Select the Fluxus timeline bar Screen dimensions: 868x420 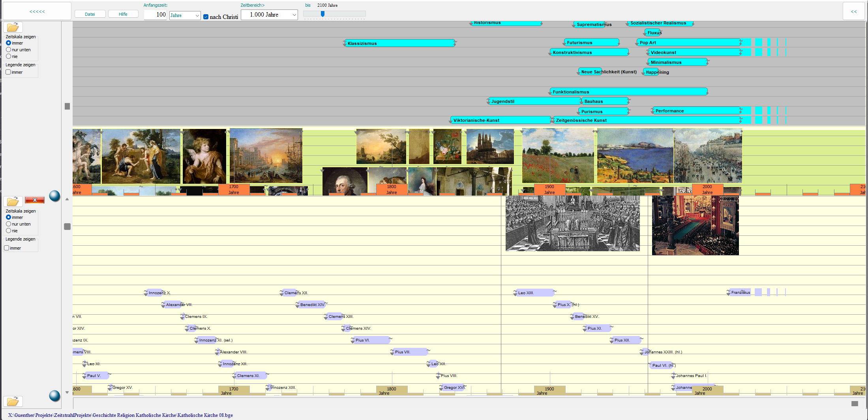click(x=653, y=33)
